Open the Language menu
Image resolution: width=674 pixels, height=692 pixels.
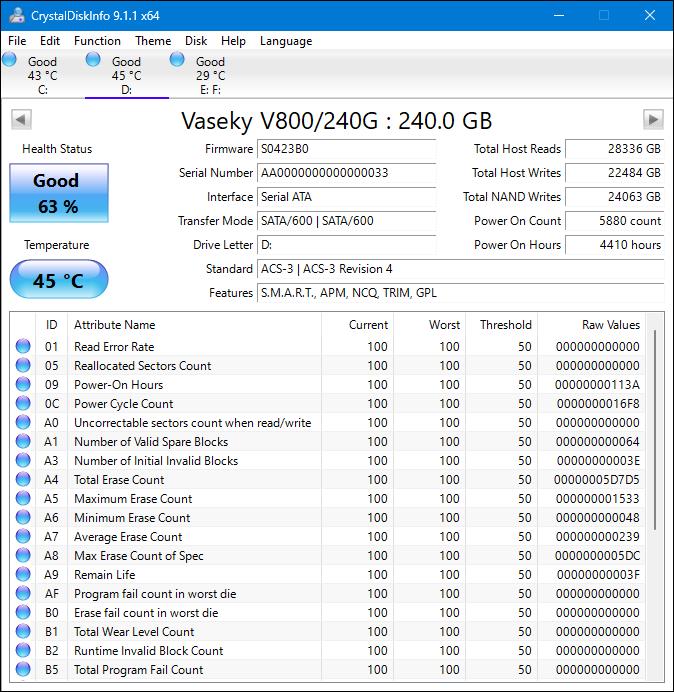click(x=286, y=41)
